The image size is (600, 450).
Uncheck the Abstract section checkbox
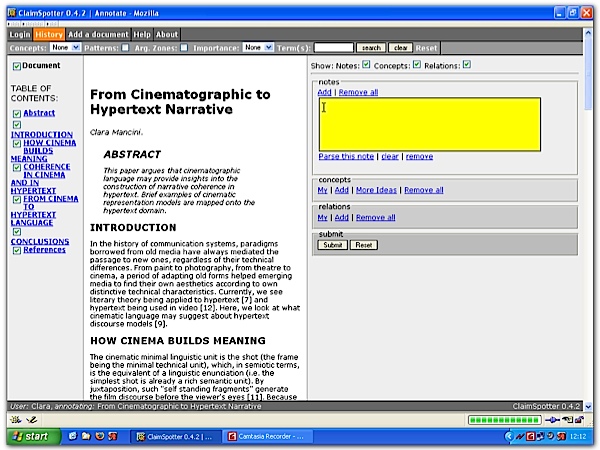point(16,114)
